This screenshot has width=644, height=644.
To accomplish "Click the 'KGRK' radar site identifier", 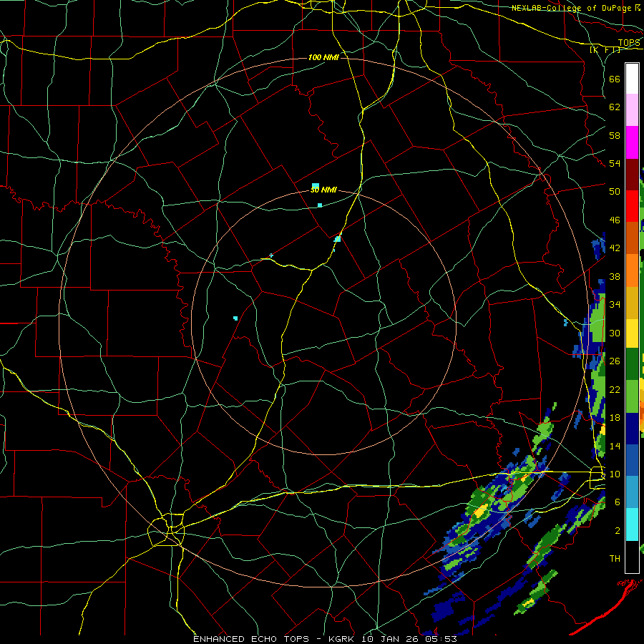I will 341,639.
